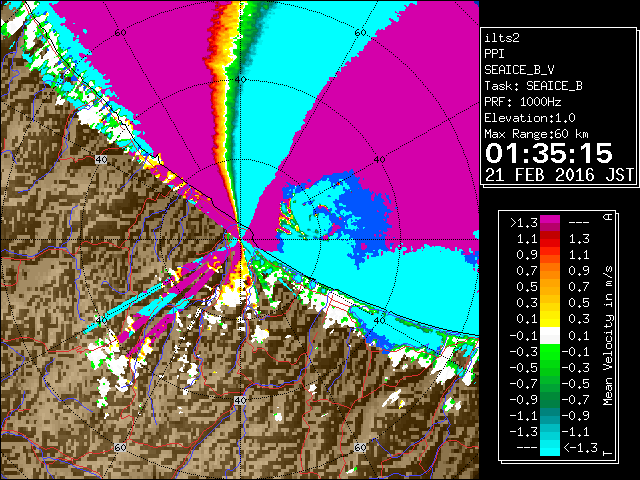Click the '40' range label due north of radar
640x480 pixels.
point(240,79)
